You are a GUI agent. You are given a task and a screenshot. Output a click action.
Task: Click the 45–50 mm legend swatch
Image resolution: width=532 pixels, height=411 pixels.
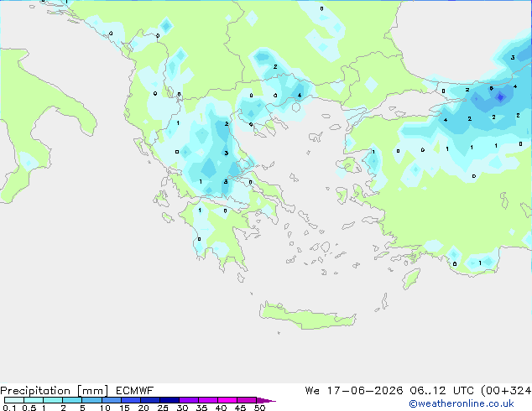click(x=247, y=400)
